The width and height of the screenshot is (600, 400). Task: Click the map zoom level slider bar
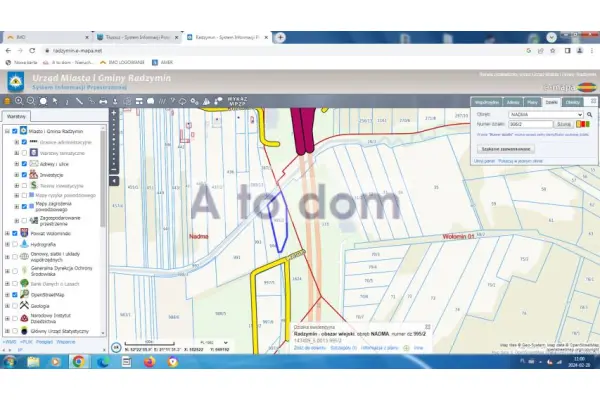click(x=114, y=142)
